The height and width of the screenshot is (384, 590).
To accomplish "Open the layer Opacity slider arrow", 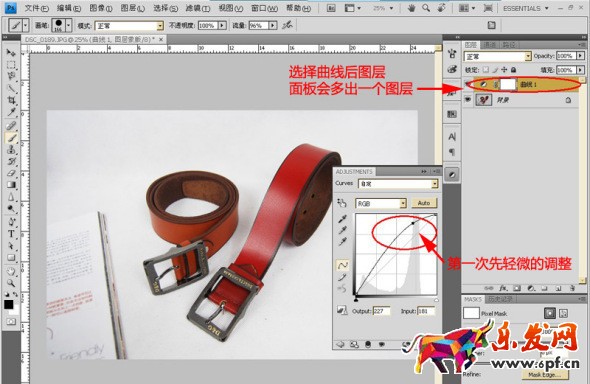I will (x=581, y=56).
